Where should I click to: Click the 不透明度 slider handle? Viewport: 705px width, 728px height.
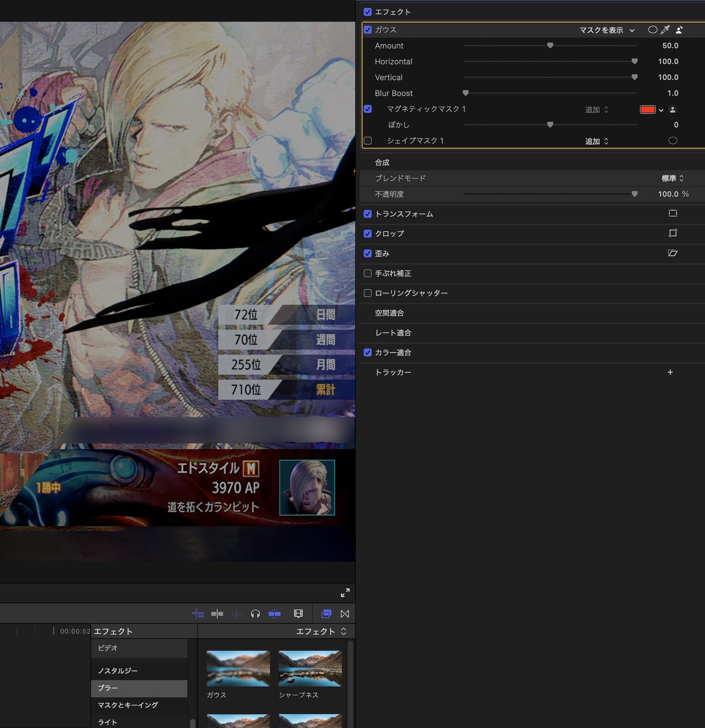pyautogui.click(x=634, y=194)
